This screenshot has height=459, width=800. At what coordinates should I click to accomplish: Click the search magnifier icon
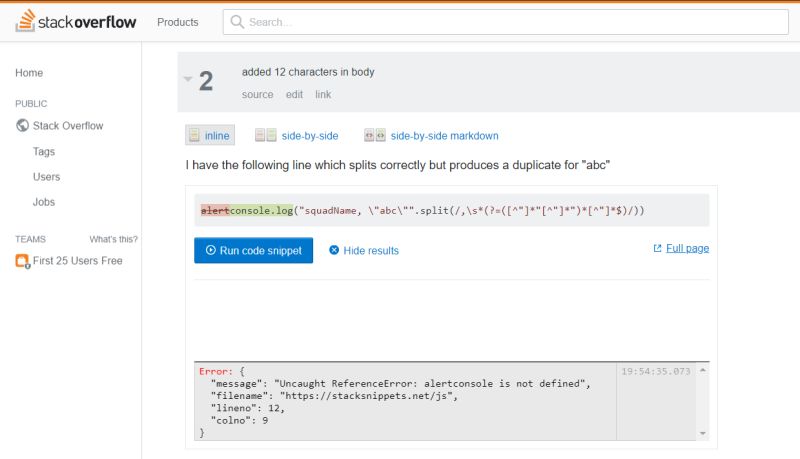pyautogui.click(x=237, y=21)
